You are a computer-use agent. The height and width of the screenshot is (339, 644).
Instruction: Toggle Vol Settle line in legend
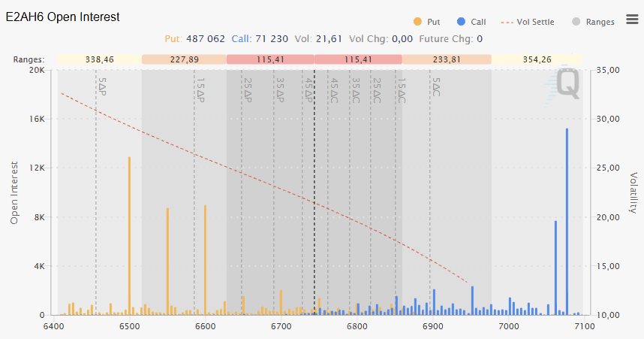click(531, 22)
